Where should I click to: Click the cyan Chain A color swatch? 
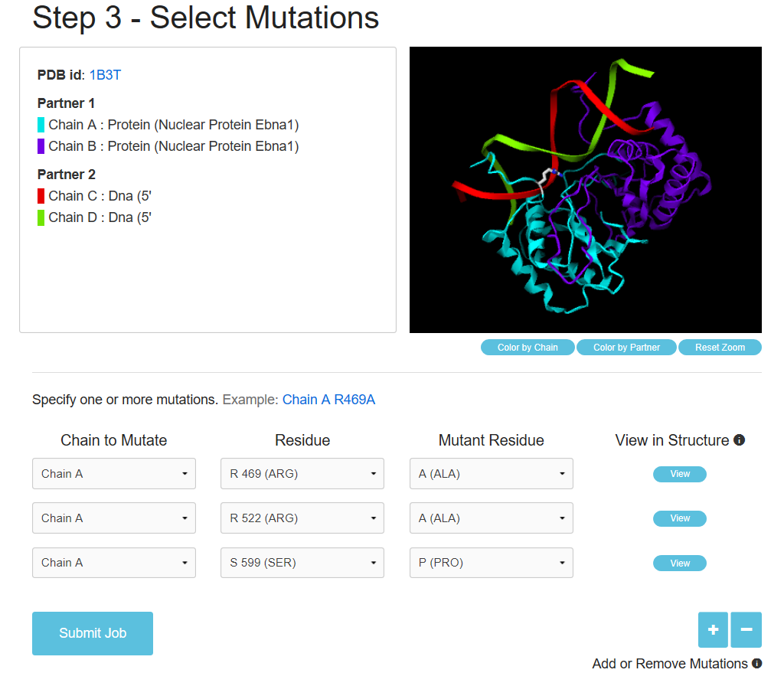41,125
